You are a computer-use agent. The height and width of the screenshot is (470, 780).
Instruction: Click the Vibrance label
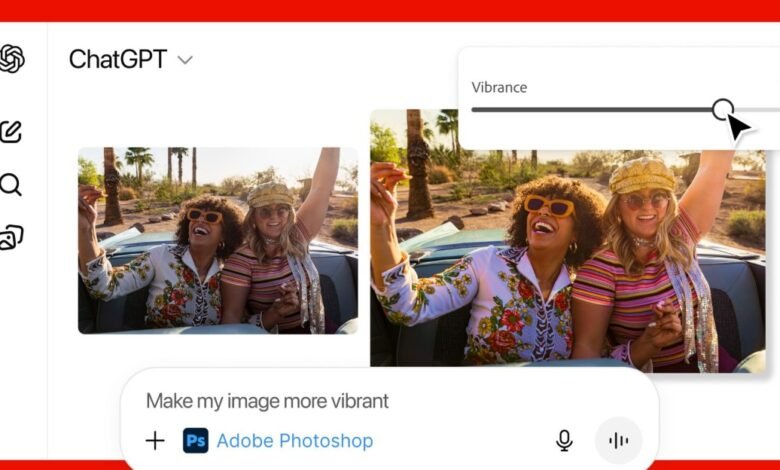(499, 88)
